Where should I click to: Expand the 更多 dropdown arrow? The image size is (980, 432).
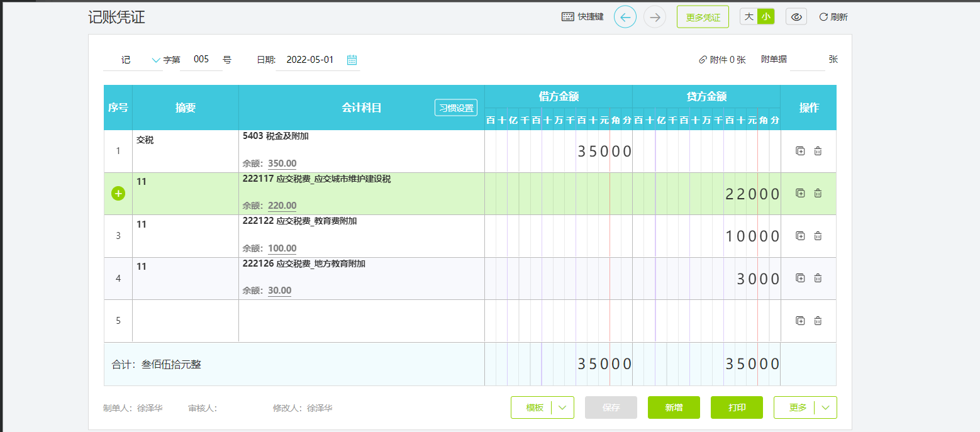coord(825,407)
